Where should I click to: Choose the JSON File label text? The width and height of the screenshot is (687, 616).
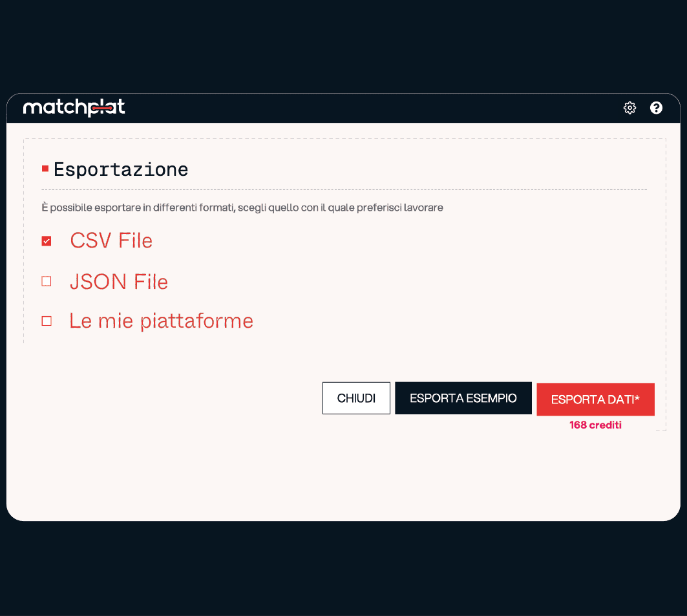click(x=119, y=282)
